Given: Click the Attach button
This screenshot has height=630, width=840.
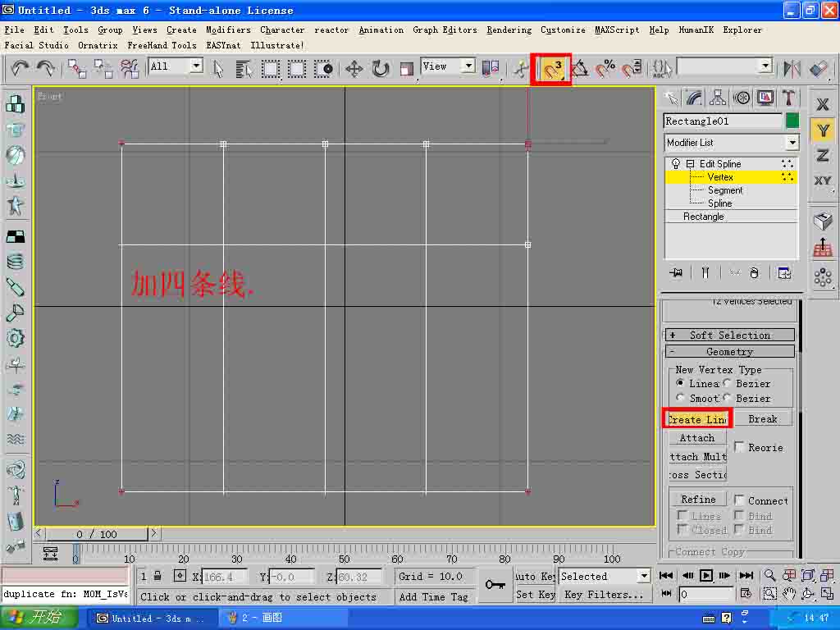Looking at the screenshot, I should 697,438.
